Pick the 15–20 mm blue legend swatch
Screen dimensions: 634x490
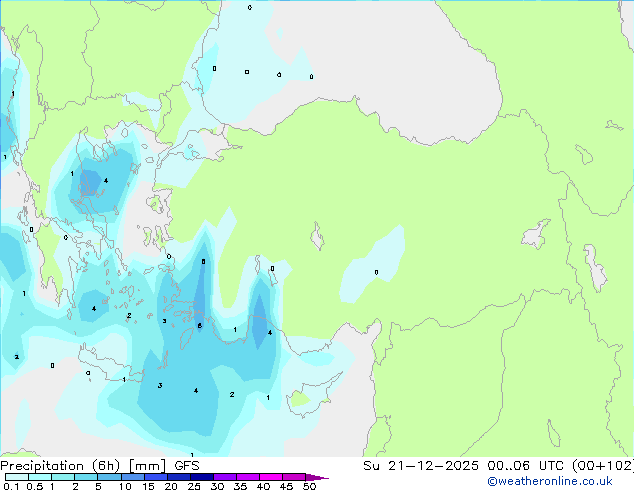point(156,477)
